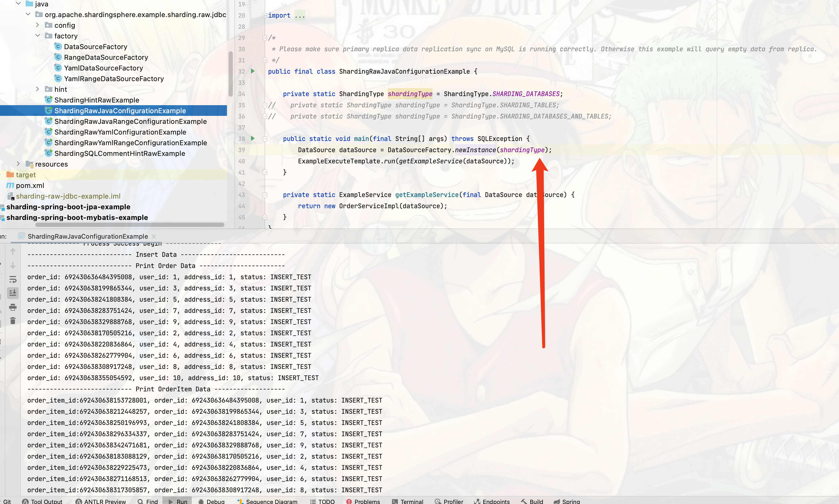The height and width of the screenshot is (504, 839).
Task: Click the Print icon in Run console
Action: click(13, 307)
